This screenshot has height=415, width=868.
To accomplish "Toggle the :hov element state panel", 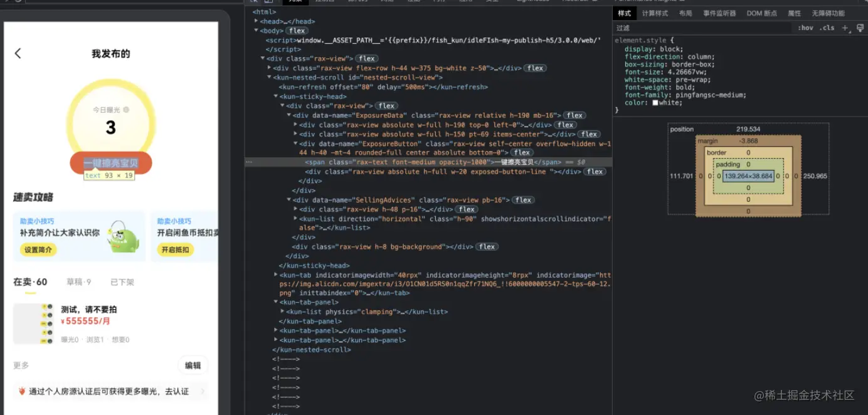I will tap(805, 28).
